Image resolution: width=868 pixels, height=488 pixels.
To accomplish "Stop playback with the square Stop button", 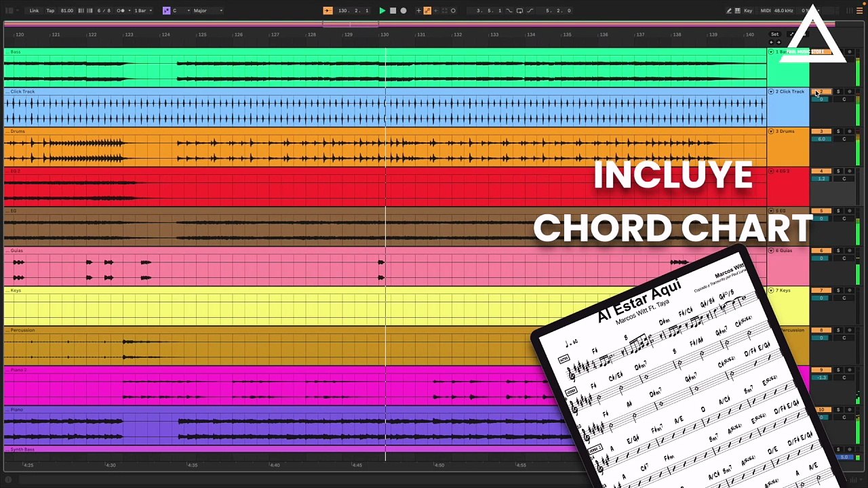I will point(393,11).
